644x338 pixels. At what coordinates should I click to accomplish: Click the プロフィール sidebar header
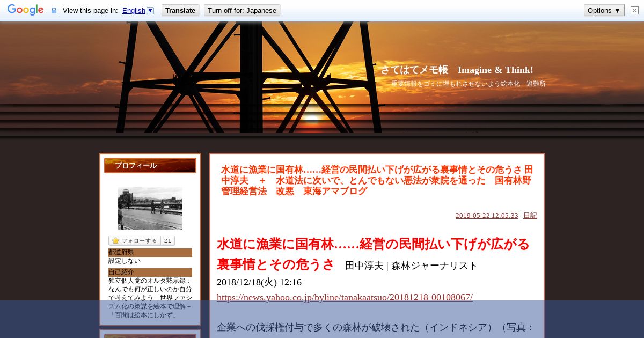150,166
